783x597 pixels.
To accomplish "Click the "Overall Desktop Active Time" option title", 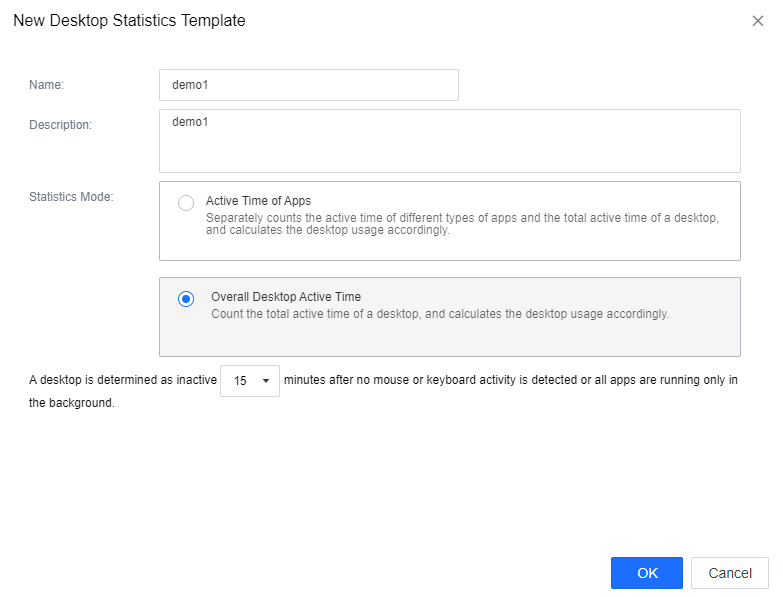I will (x=286, y=297).
